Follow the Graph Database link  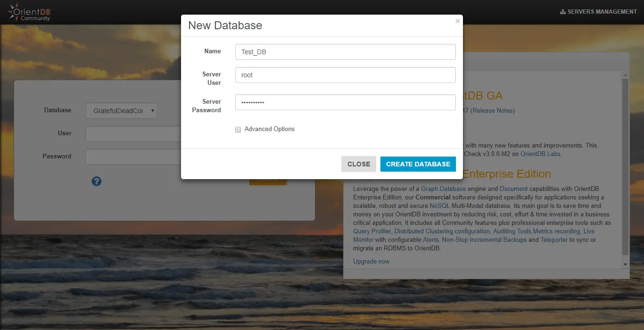(x=443, y=189)
